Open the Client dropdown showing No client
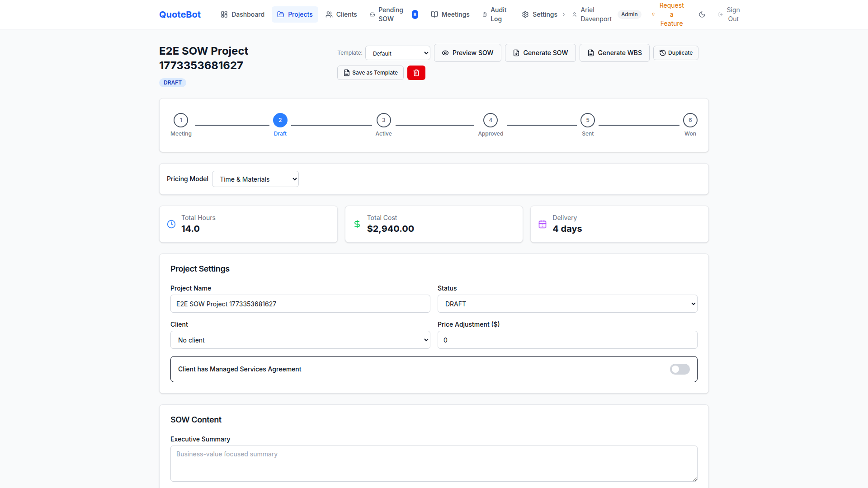This screenshot has width=868, height=488. pyautogui.click(x=300, y=340)
